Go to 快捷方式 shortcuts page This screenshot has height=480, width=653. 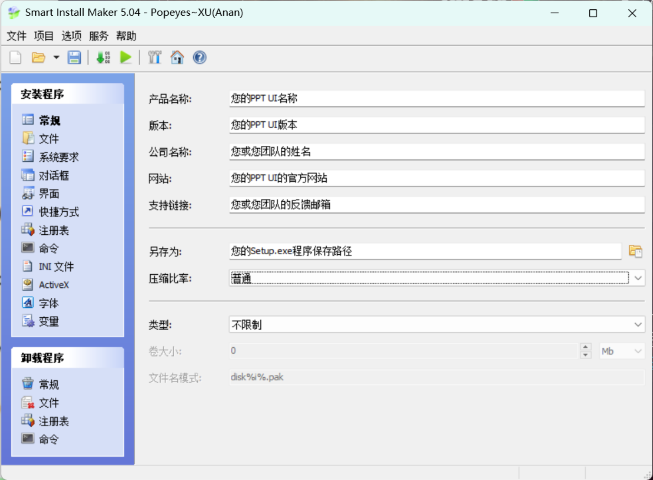pos(58,212)
